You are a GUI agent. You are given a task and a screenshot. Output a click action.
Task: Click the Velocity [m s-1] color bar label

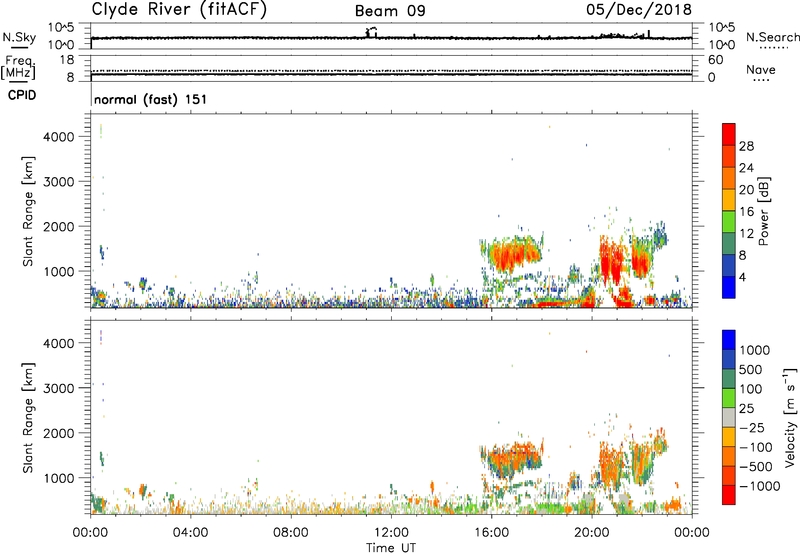[791, 417]
